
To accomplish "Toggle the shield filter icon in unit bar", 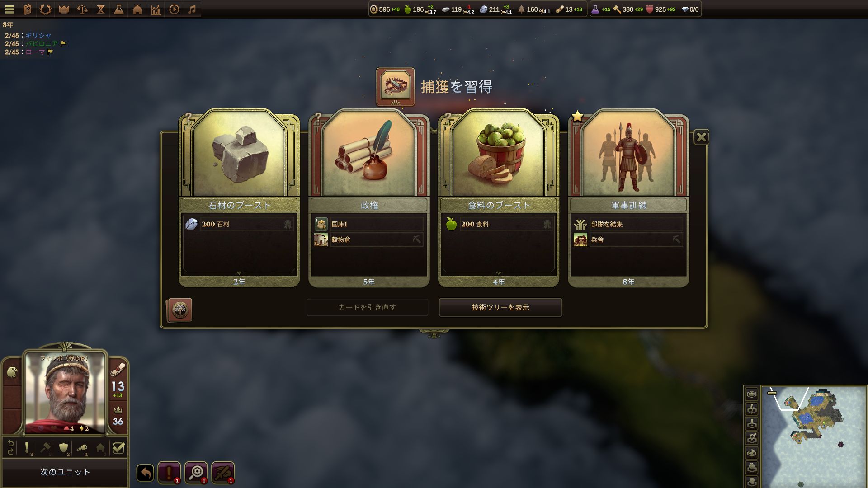I will point(64,448).
